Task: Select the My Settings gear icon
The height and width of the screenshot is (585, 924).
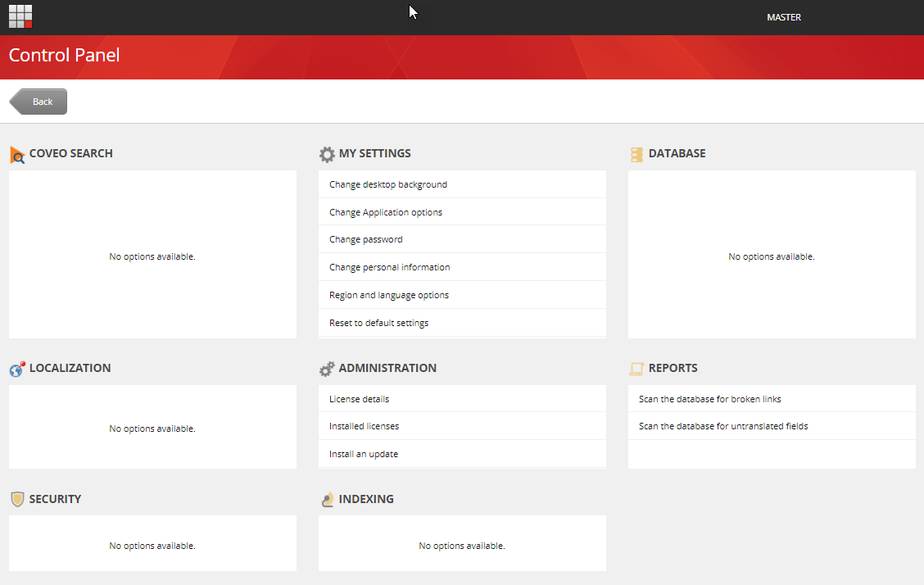Action: tap(327, 153)
